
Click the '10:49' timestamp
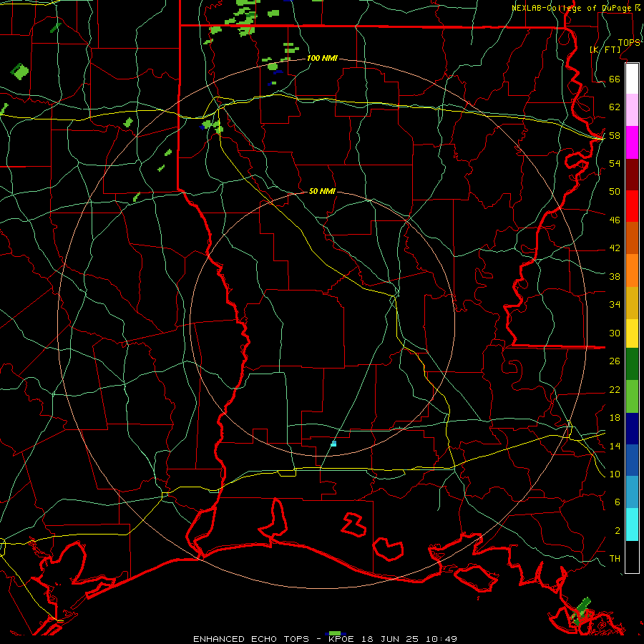point(441,639)
